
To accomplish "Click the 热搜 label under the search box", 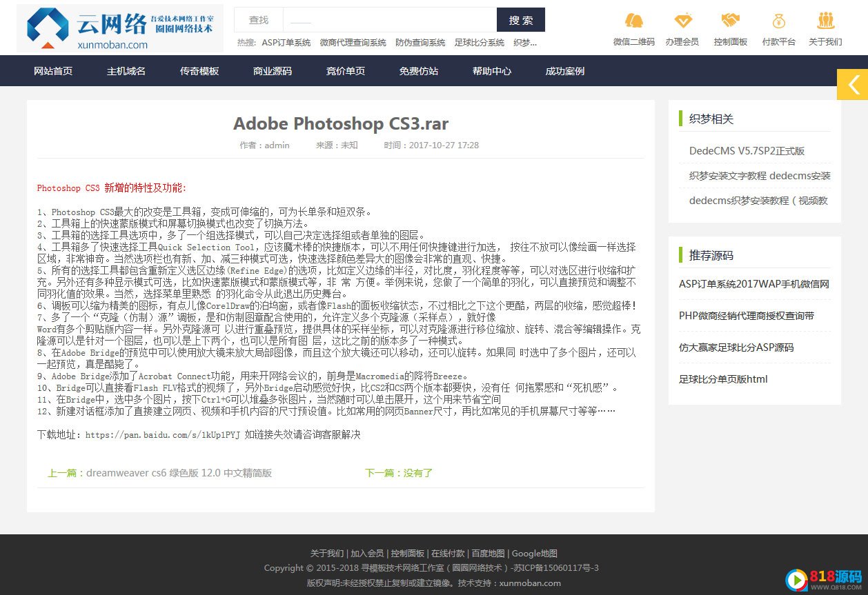I will click(246, 43).
